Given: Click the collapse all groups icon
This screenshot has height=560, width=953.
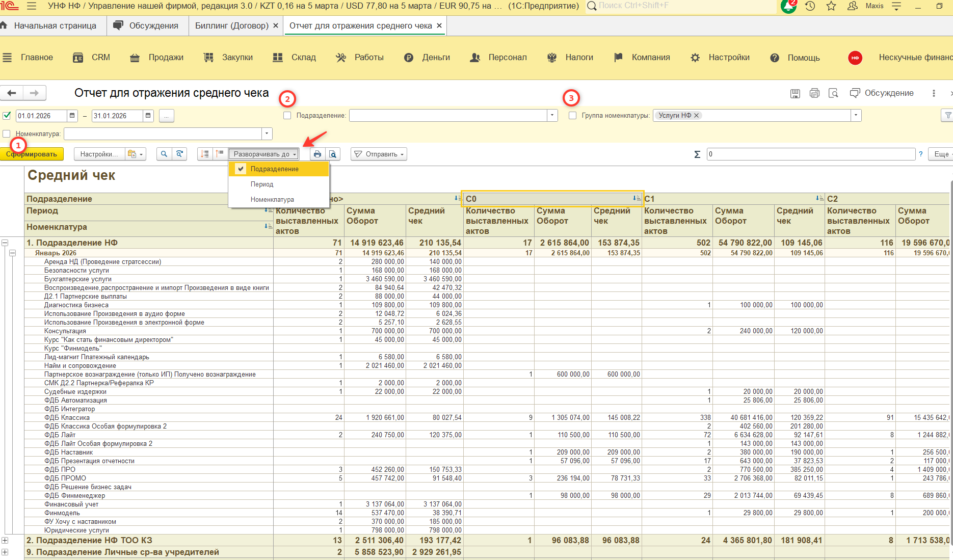Looking at the screenshot, I should 220,154.
